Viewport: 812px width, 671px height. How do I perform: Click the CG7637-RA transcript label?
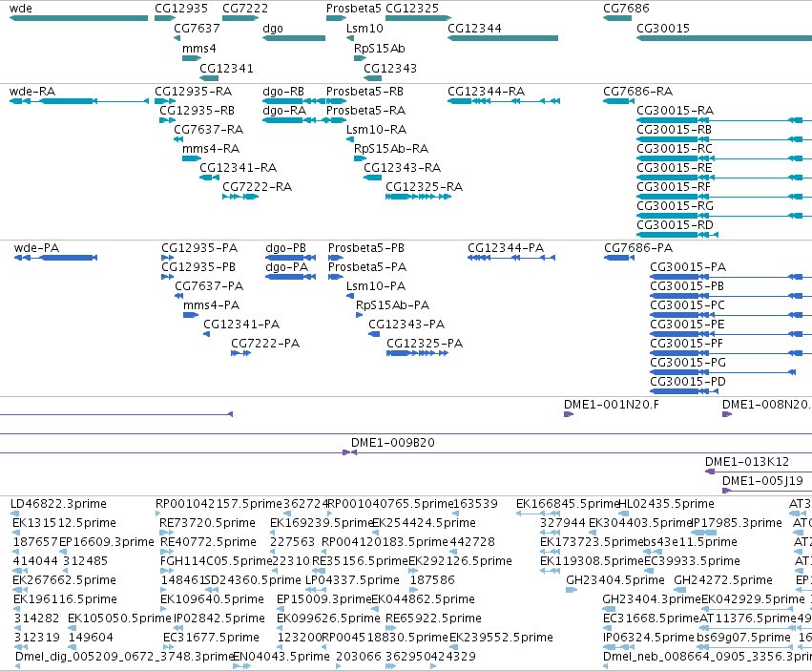(209, 130)
